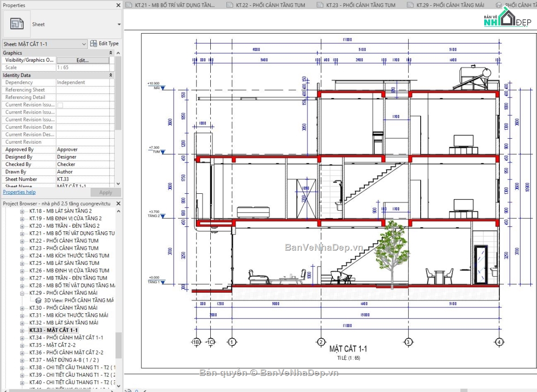Collapse the Graphics property group
This screenshot has width=537, height=392.
click(111, 53)
